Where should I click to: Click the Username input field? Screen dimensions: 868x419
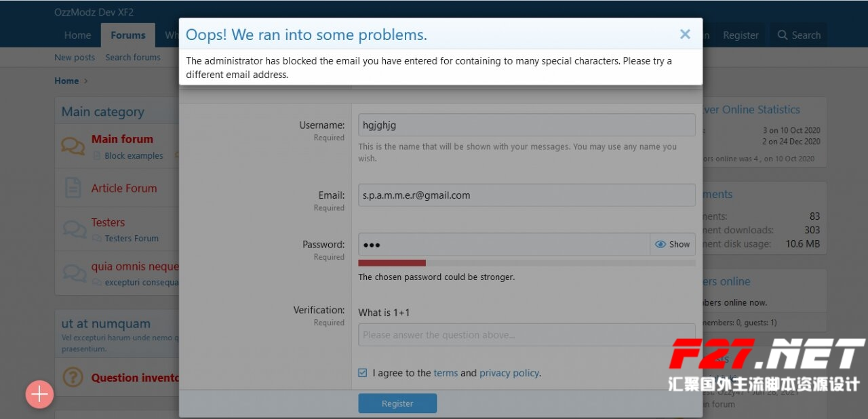click(526, 125)
